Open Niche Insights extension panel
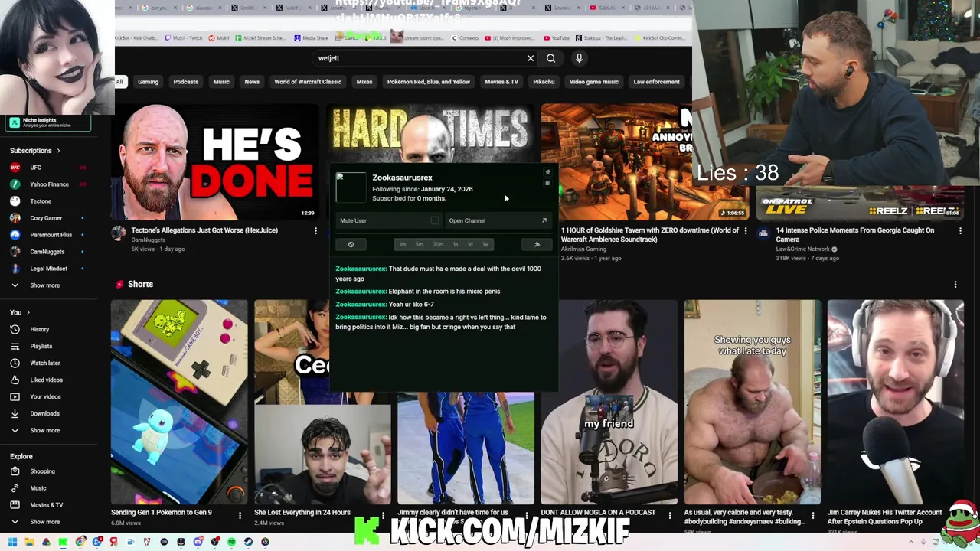This screenshot has width=980, height=551. (x=47, y=122)
